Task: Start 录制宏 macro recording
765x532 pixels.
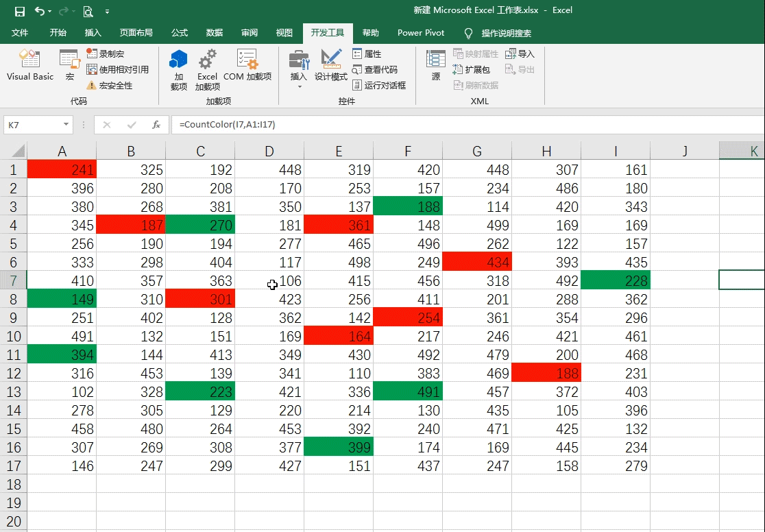Action: [x=106, y=53]
